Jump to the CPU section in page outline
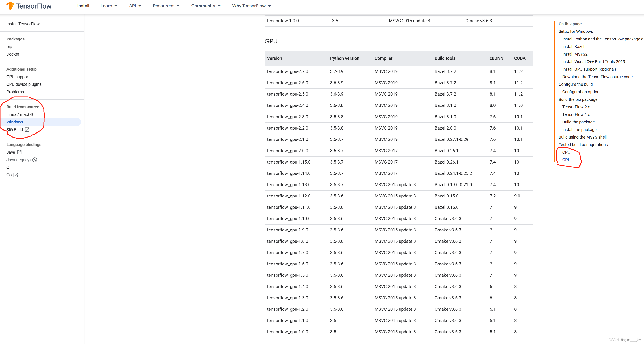The image size is (644, 344). (566, 152)
